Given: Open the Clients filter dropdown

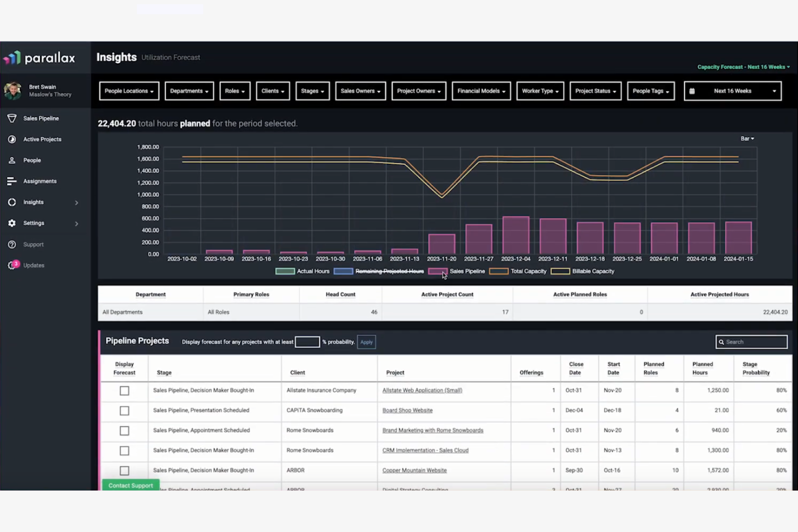Looking at the screenshot, I should [x=273, y=91].
